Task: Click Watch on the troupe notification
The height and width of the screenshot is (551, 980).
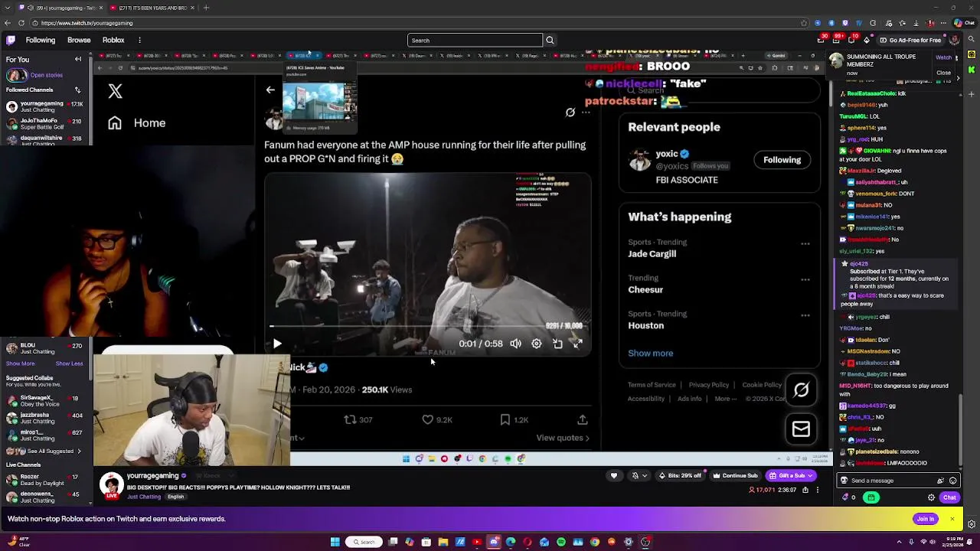Action: pos(944,57)
